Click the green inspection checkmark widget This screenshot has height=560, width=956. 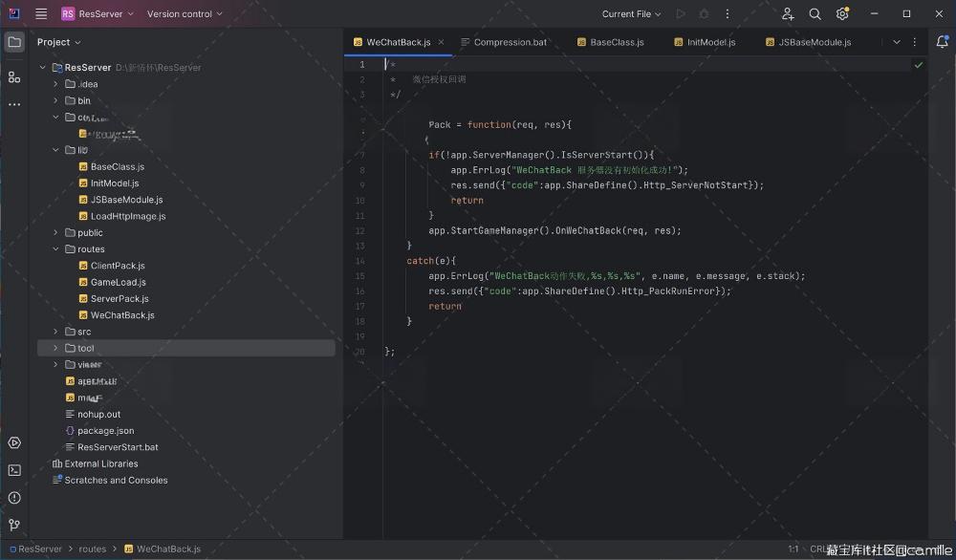[x=919, y=65]
